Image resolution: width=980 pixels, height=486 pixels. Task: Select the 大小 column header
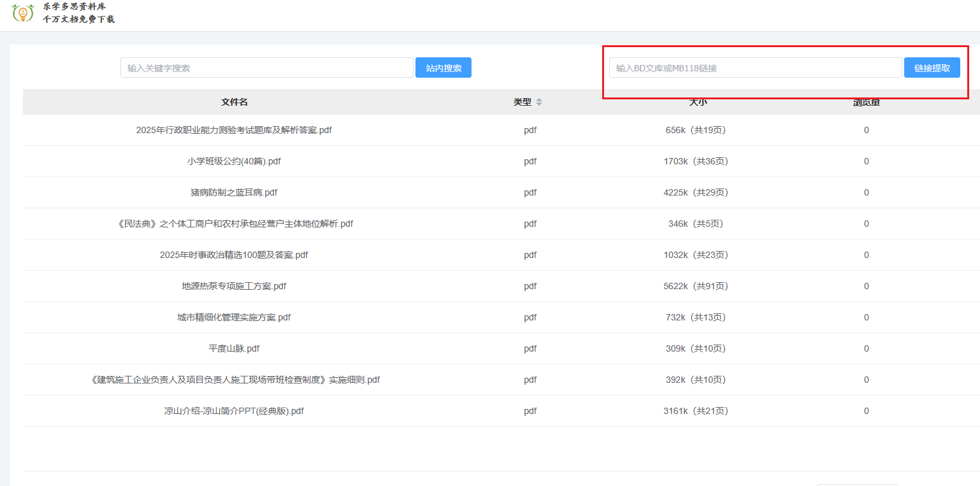tap(698, 102)
